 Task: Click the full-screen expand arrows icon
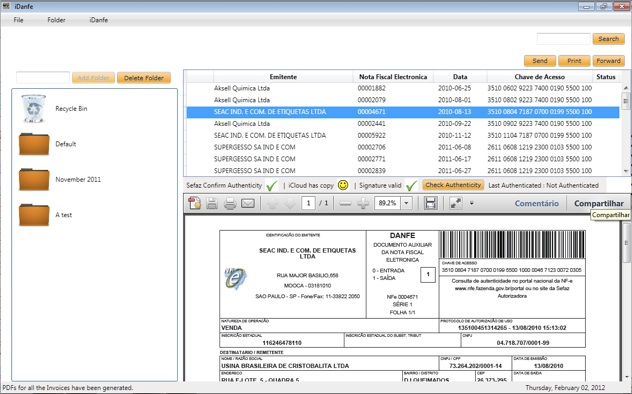point(455,203)
